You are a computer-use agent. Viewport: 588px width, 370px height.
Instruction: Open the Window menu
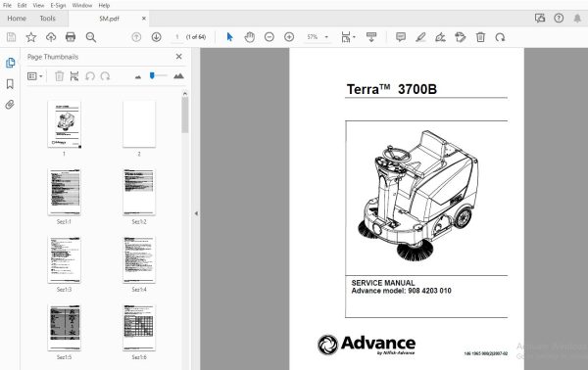point(82,5)
